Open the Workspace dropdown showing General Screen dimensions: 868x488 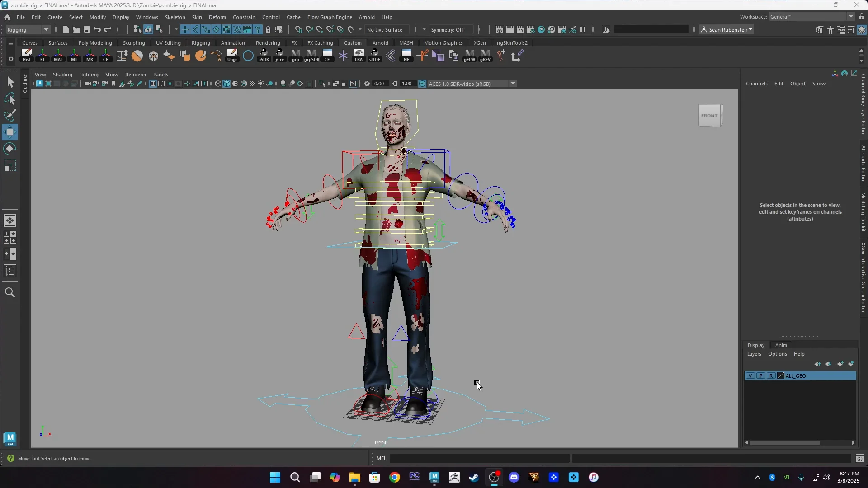pos(852,16)
